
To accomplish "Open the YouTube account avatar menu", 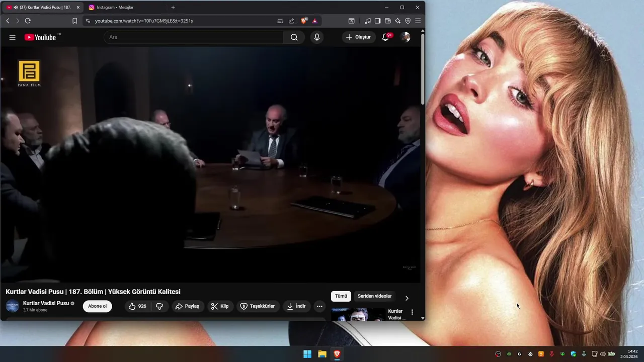I will point(405,37).
